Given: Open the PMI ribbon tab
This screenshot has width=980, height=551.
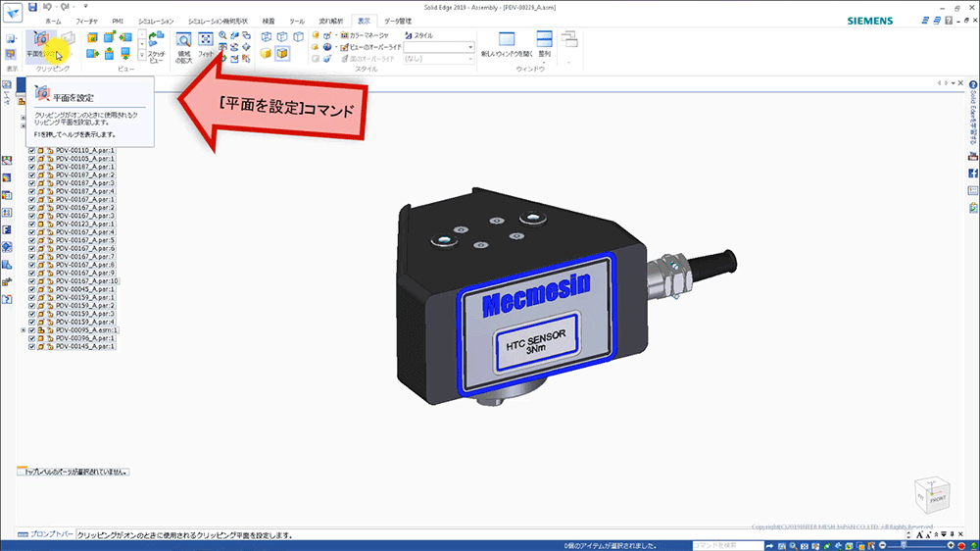Looking at the screenshot, I should point(118,21).
